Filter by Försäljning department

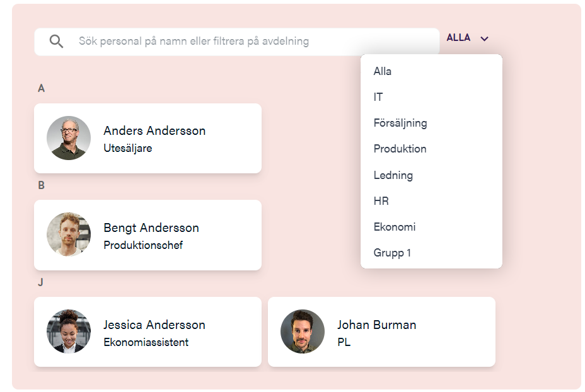[400, 123]
